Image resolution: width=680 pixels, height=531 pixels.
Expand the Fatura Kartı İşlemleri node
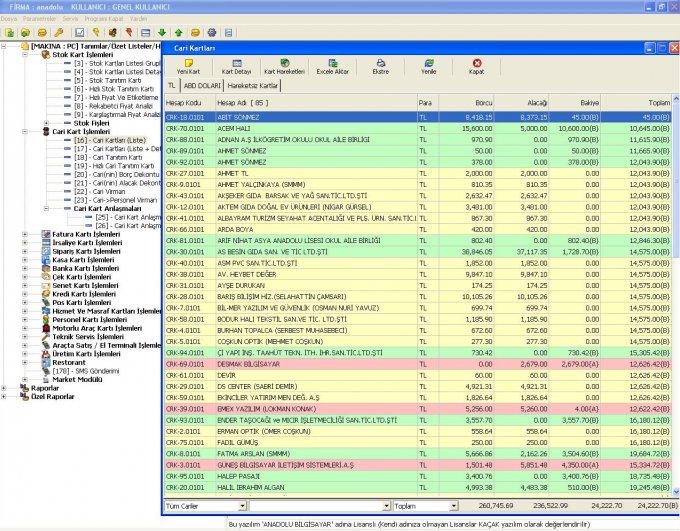(25, 234)
